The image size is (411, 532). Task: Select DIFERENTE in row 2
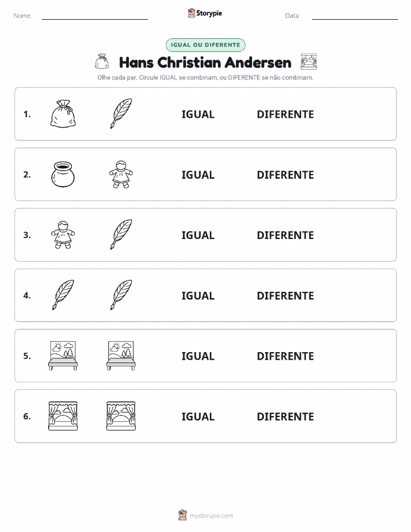pyautogui.click(x=285, y=175)
